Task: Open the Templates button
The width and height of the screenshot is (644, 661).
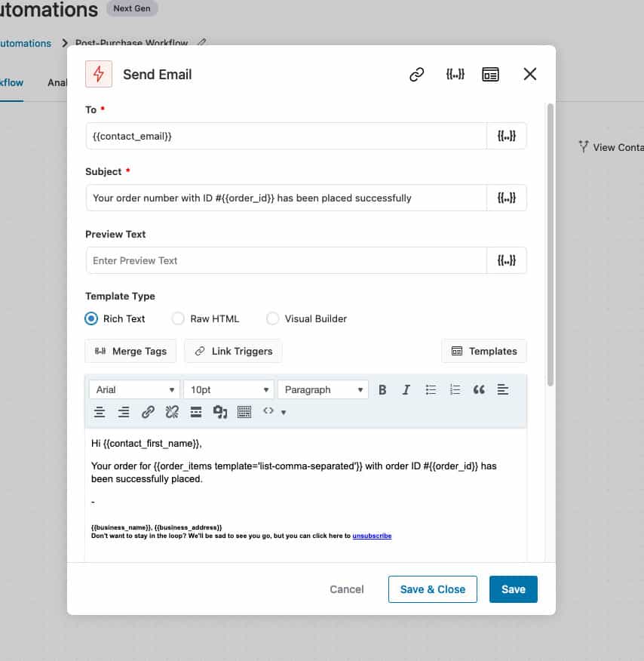Action: [484, 351]
